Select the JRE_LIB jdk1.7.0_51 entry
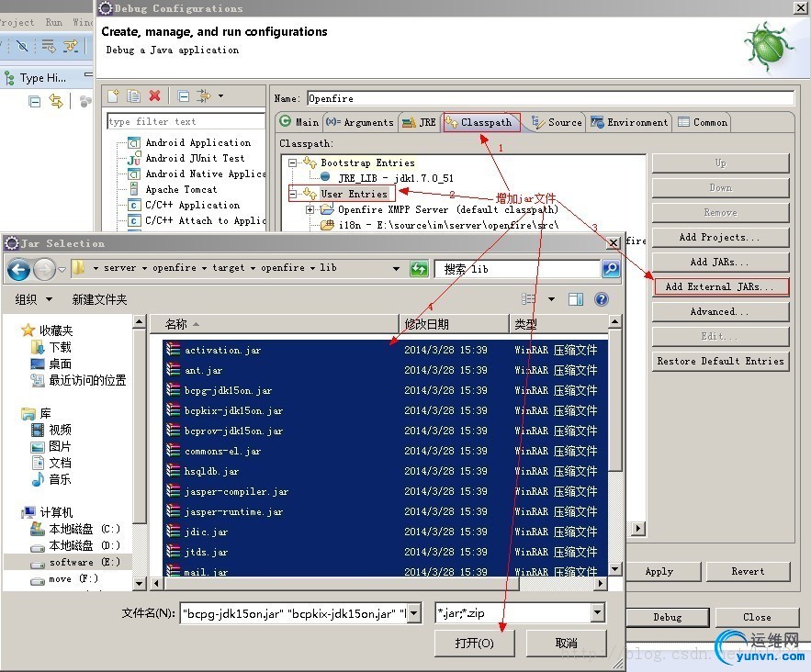The height and width of the screenshot is (672, 811). [x=396, y=178]
